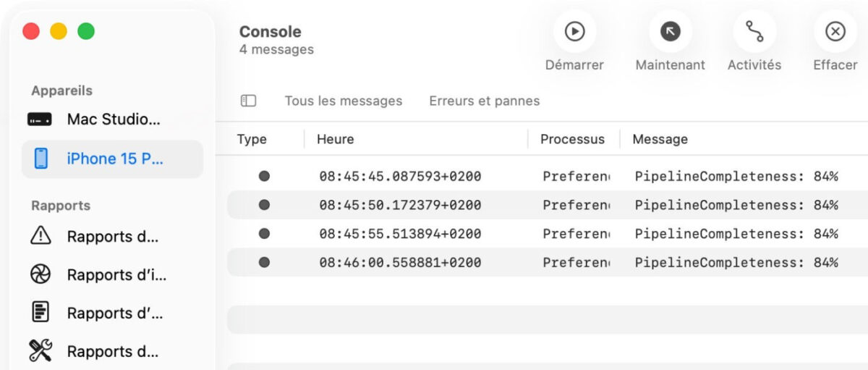Switch to Tous les messages filter
The height and width of the screenshot is (370, 868).
point(344,101)
